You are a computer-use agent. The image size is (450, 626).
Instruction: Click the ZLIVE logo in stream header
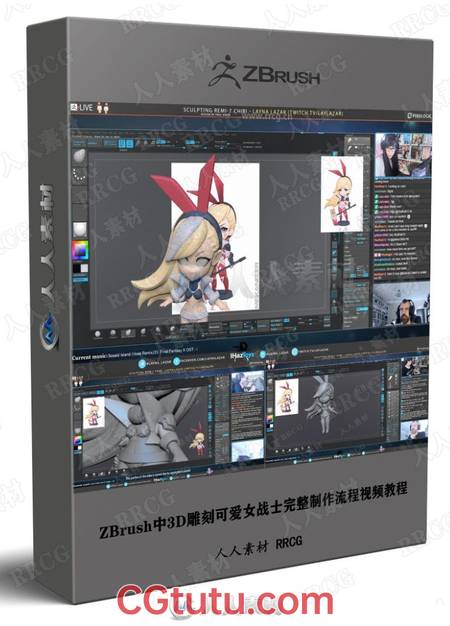click(82, 107)
